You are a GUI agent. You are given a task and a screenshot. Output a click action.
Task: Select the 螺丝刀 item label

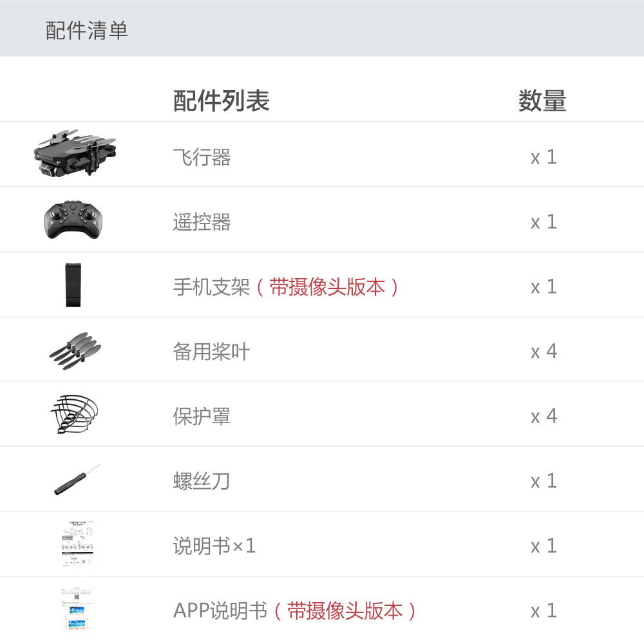[201, 481]
